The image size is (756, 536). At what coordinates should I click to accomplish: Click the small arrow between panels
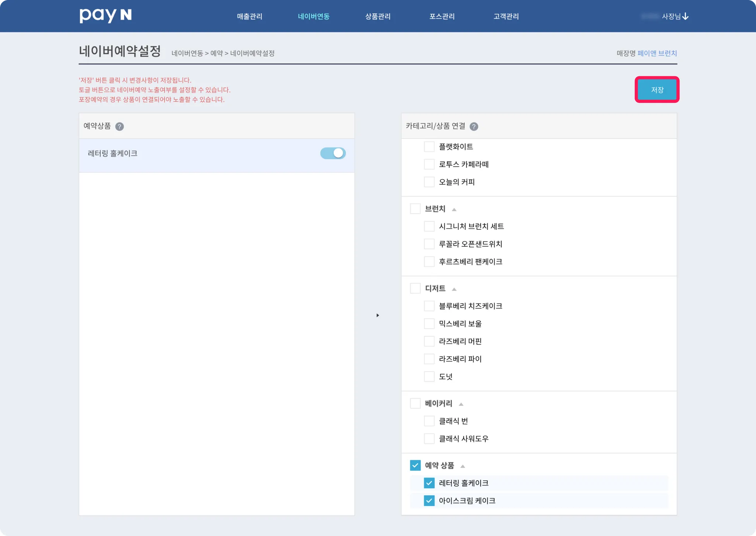377,315
